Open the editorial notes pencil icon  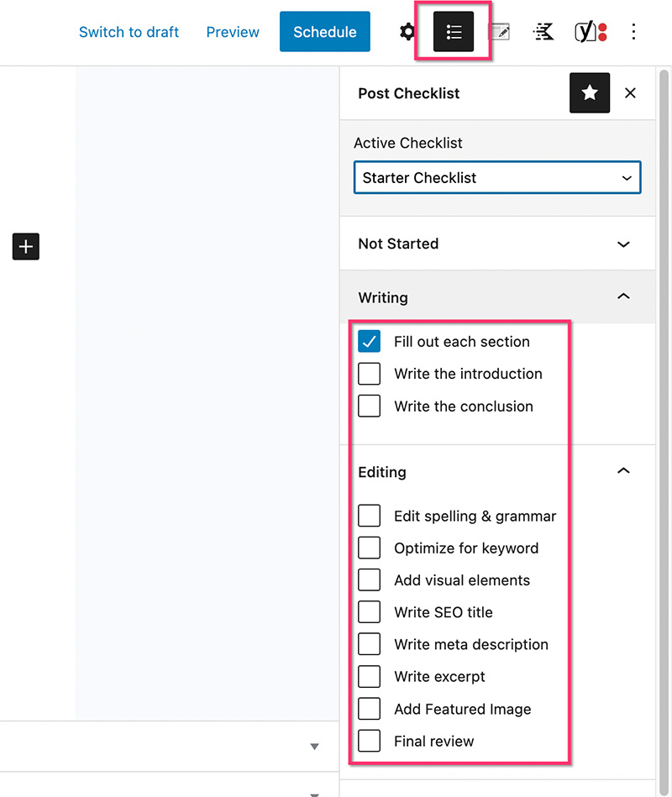pos(499,32)
